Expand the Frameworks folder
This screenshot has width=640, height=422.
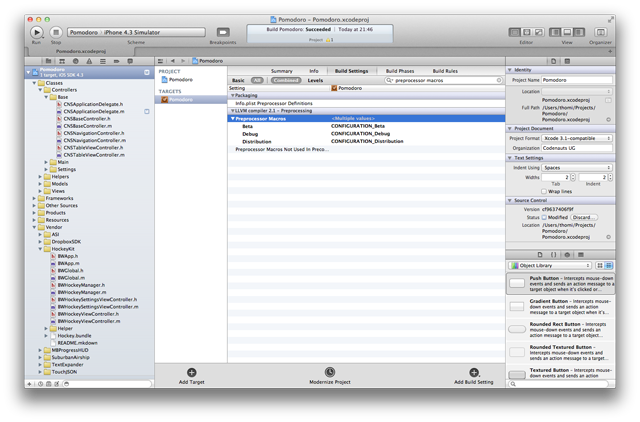(x=34, y=198)
